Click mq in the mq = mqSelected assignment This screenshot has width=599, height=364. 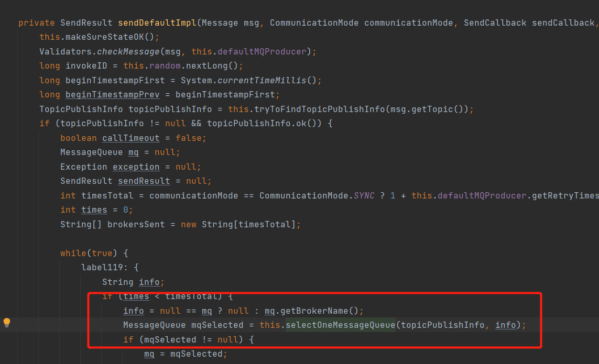[x=149, y=354]
